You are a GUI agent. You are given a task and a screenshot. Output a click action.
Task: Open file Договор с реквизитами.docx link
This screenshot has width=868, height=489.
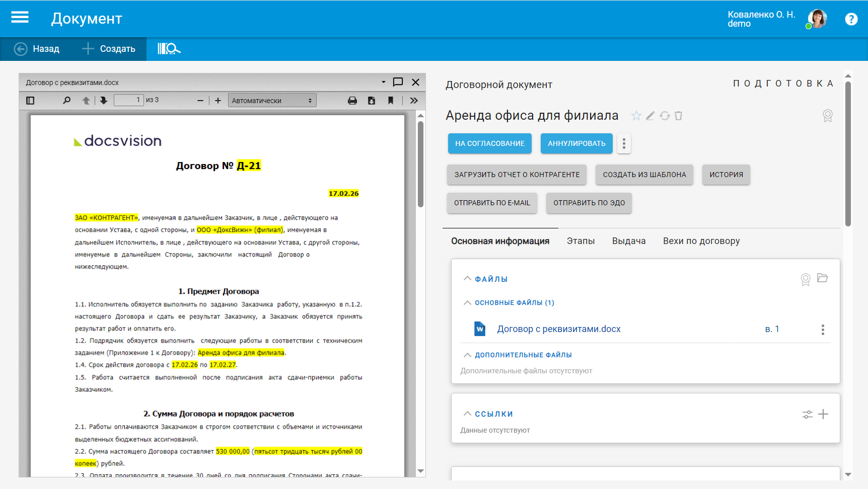[558, 329]
